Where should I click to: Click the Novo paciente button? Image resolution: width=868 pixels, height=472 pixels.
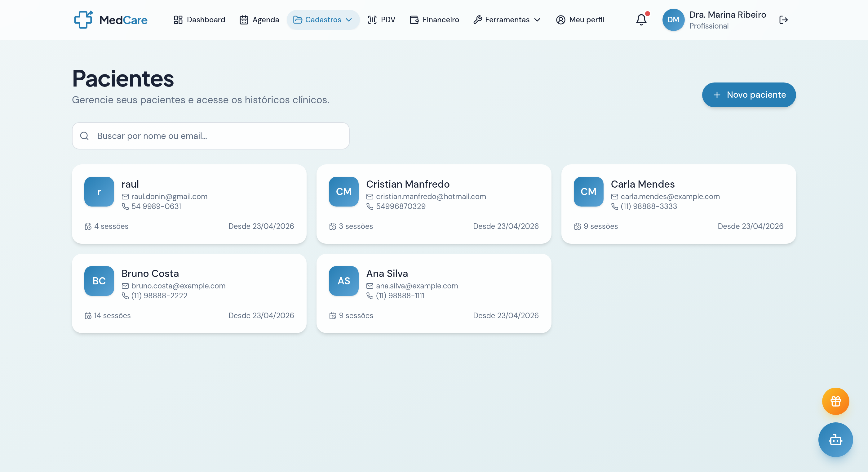tap(749, 95)
